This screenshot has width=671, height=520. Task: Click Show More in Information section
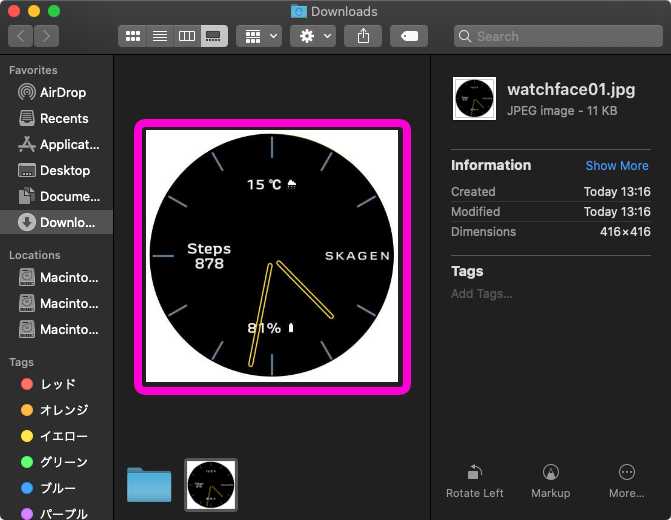click(617, 166)
